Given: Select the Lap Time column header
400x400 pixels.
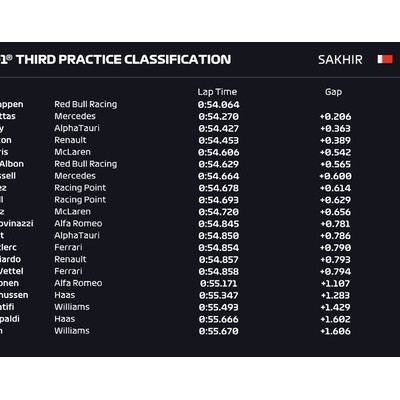Looking at the screenshot, I should point(217,92).
